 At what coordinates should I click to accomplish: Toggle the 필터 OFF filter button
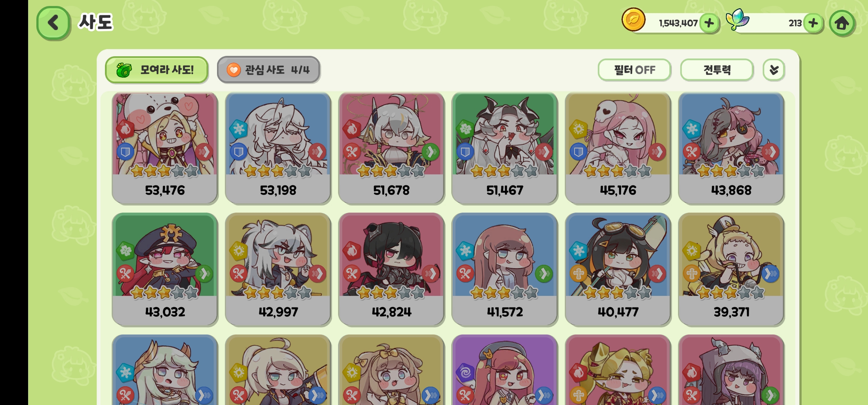tap(634, 70)
